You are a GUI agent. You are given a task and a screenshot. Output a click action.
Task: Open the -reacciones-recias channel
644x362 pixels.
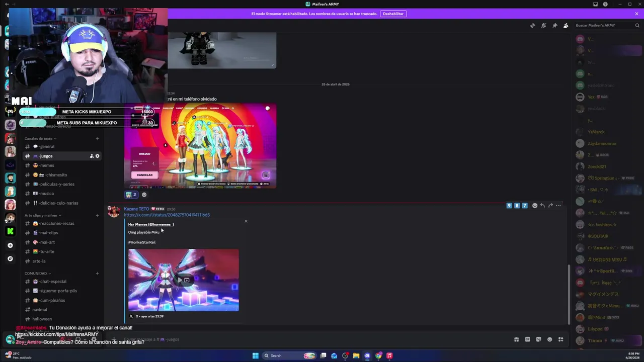(x=63, y=223)
